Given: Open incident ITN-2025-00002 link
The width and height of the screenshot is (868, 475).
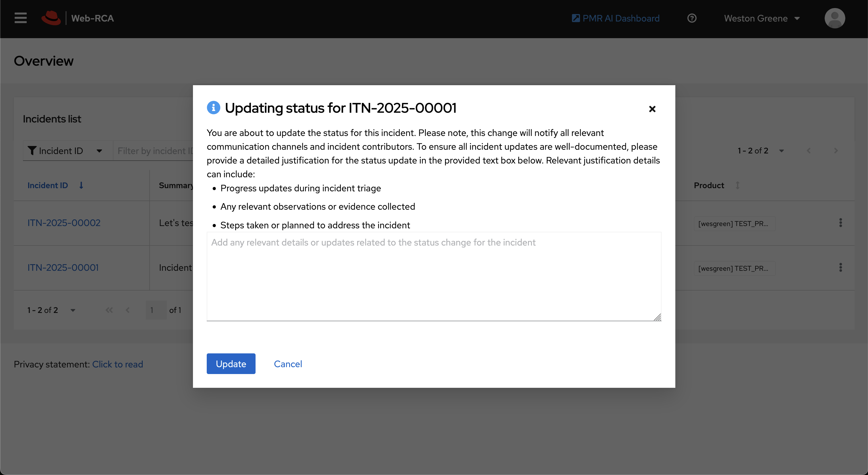Looking at the screenshot, I should coord(64,223).
